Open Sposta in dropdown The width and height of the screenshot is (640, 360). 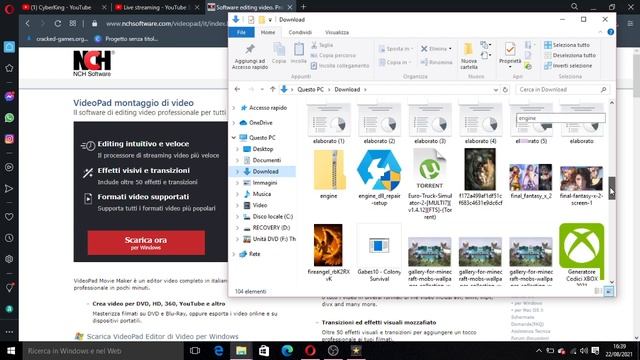pyautogui.click(x=396, y=49)
